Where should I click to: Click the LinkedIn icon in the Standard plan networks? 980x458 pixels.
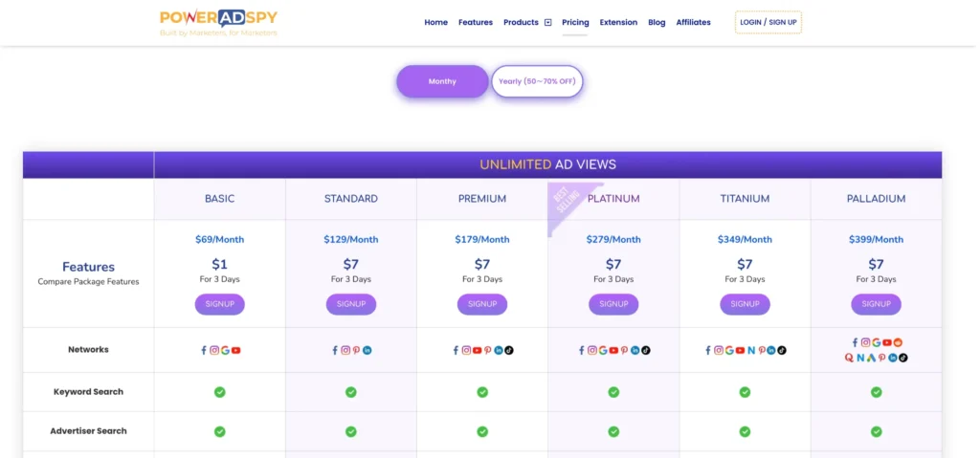(x=367, y=351)
